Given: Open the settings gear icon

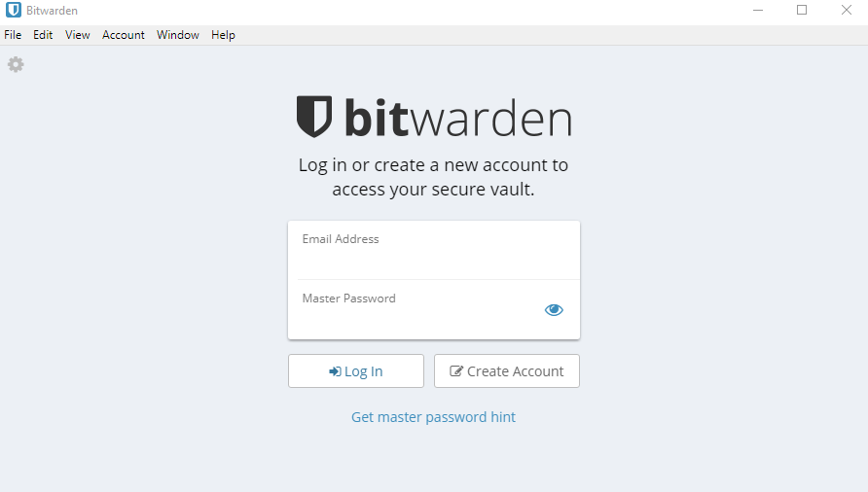Looking at the screenshot, I should coord(16,65).
